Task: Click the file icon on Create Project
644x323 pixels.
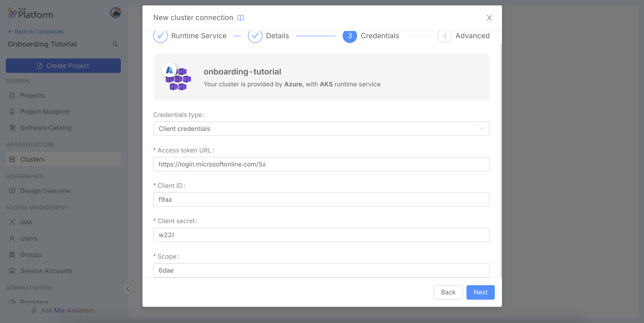Action: click(x=40, y=65)
